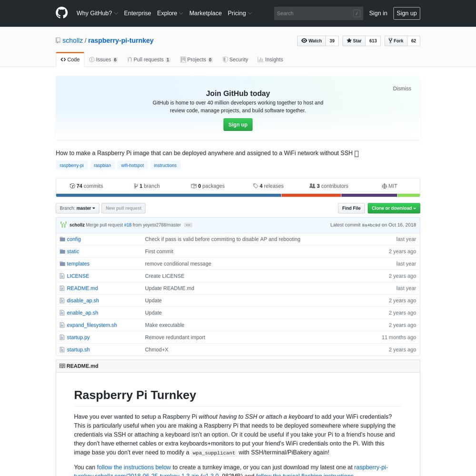Open the Marketplace menu item

[x=206, y=13]
